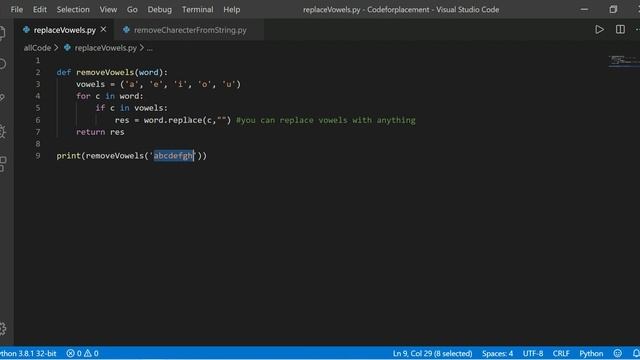Change CRLF end of line sequence
The image size is (640, 360).
(561, 353)
